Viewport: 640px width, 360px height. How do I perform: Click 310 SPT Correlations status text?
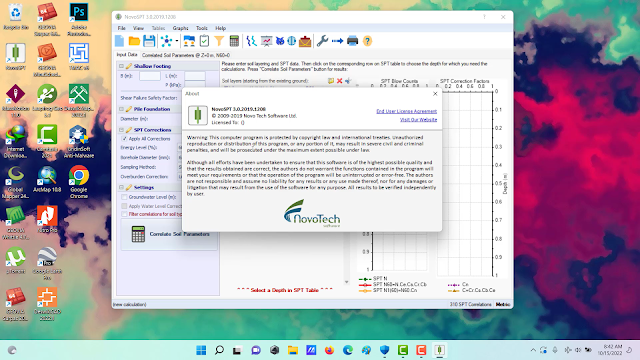pyautogui.click(x=470, y=304)
